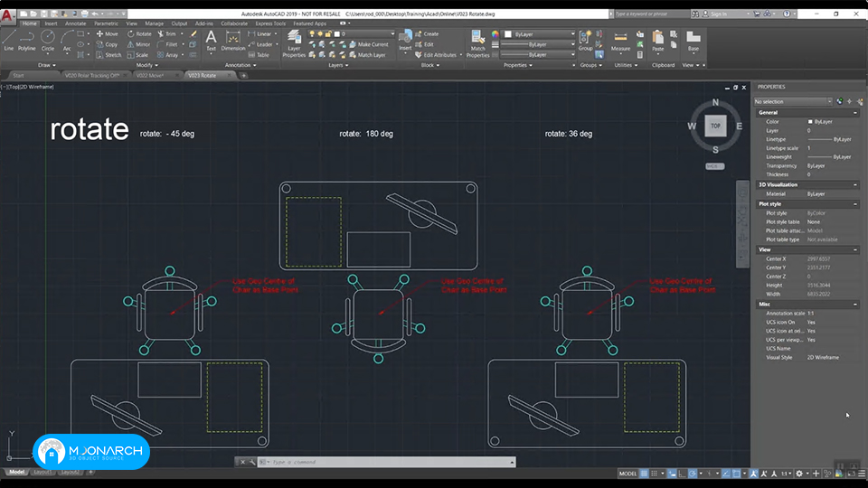868x488 pixels.
Task: Activate the Scale command
Action: (137, 55)
